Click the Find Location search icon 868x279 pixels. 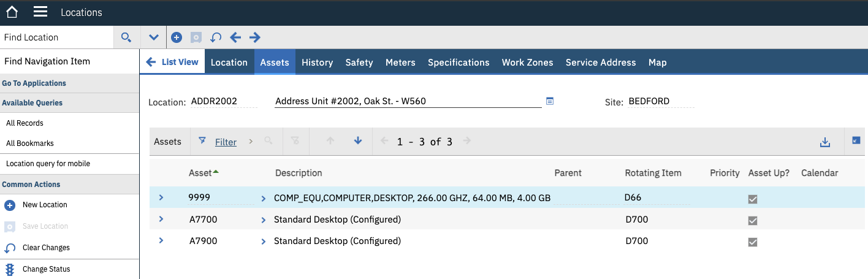pos(126,37)
